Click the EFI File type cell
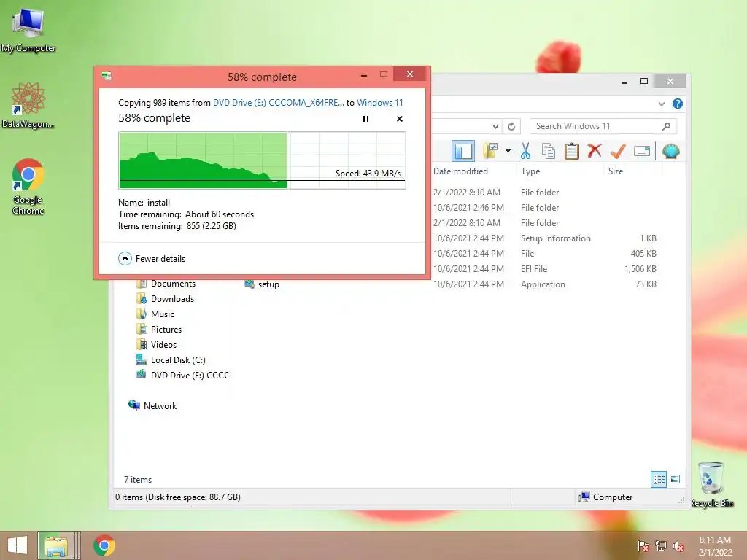The height and width of the screenshot is (560, 747). click(x=534, y=268)
